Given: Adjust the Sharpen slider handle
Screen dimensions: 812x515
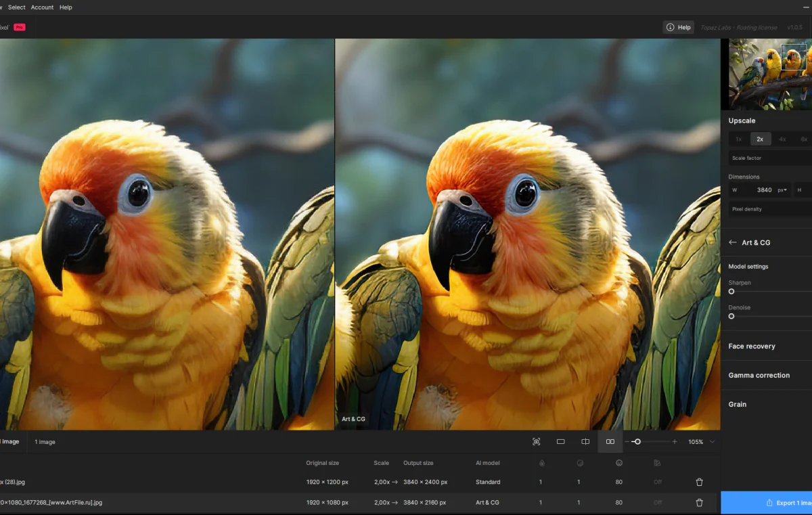Looking at the screenshot, I should [731, 292].
